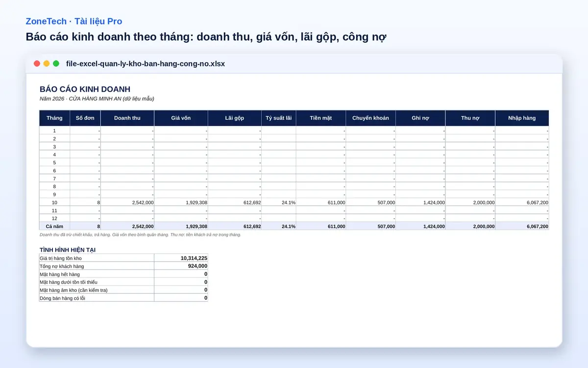This screenshot has height=368, width=588.
Task: Select the Cả năm Tỷ suất lãi 24.1%
Action: (x=279, y=226)
